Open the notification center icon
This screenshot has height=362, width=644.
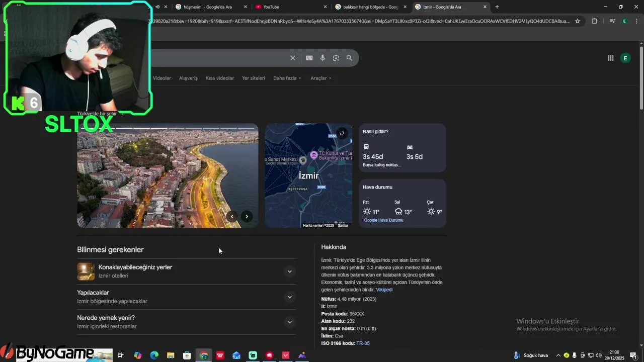pos(633,355)
